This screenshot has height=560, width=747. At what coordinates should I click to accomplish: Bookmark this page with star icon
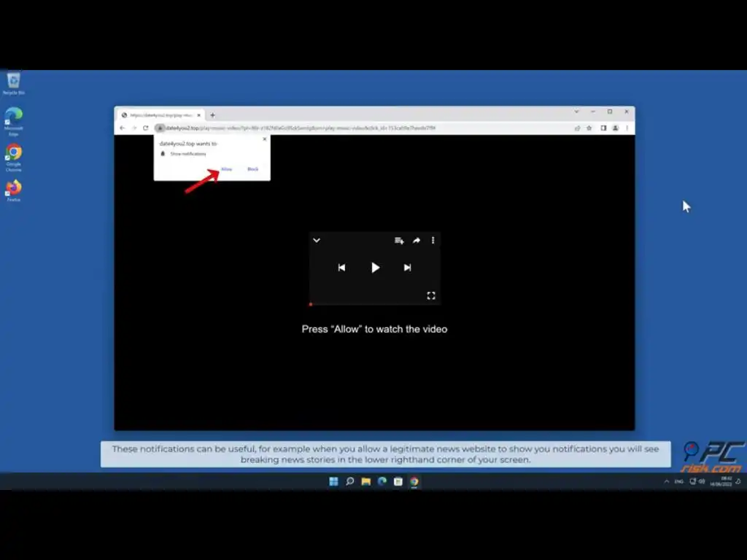589,128
